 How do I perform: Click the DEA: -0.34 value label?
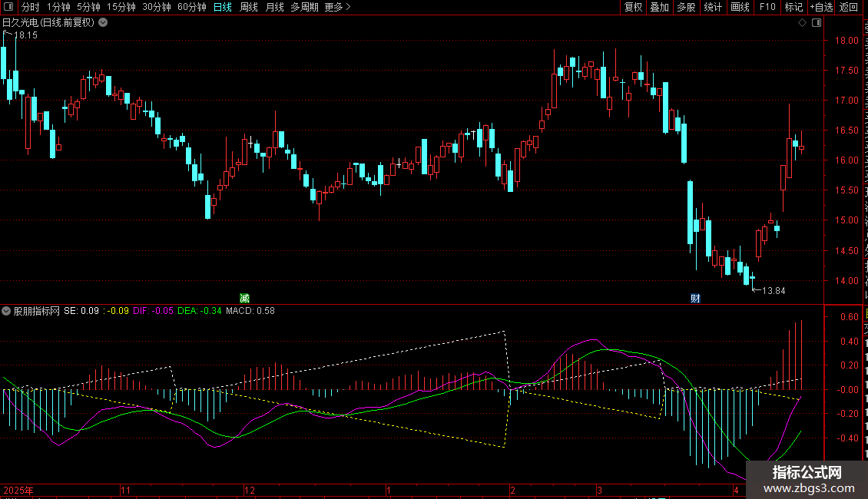click(x=199, y=311)
